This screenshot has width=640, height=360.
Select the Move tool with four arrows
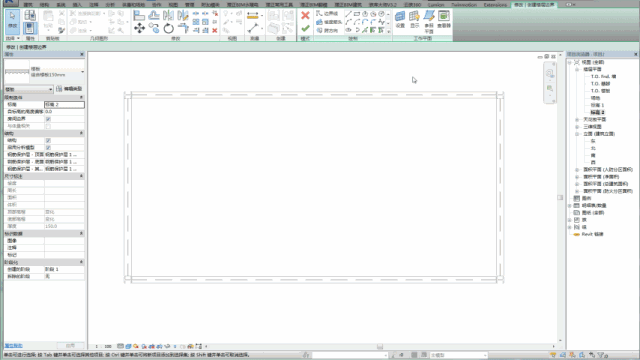(x=139, y=28)
